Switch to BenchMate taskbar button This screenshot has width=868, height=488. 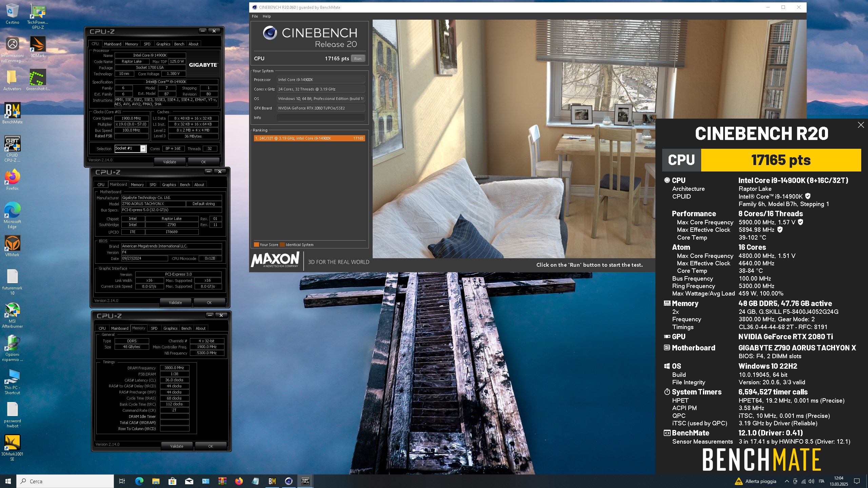click(x=272, y=481)
